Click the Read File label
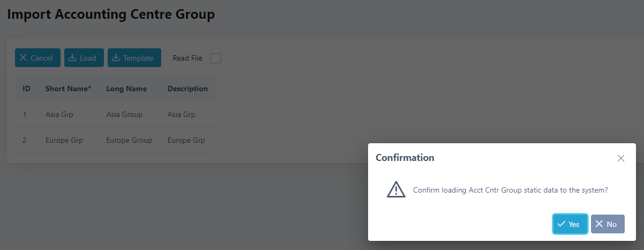Viewport: 644px width, 250px height. pyautogui.click(x=188, y=58)
